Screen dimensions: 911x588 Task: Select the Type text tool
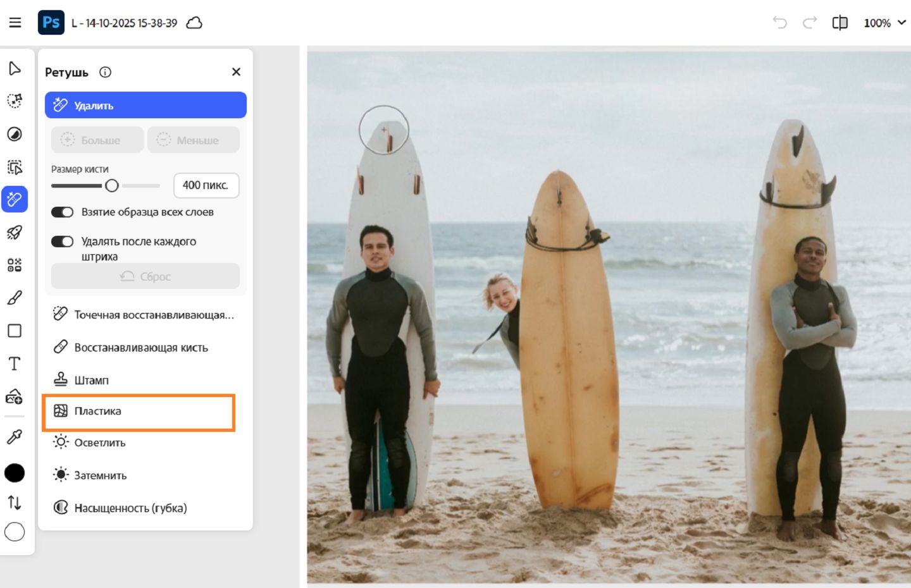[x=15, y=364]
